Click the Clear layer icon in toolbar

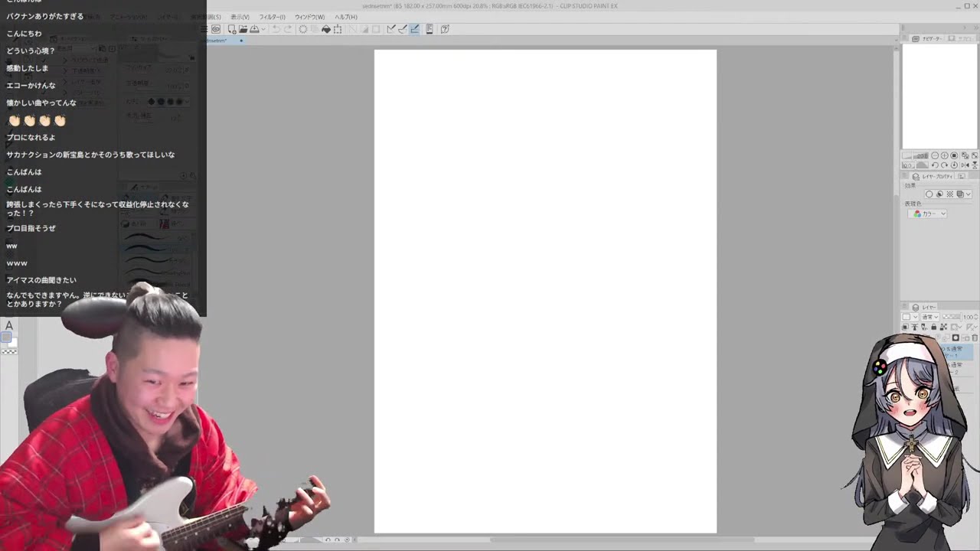[x=303, y=29]
